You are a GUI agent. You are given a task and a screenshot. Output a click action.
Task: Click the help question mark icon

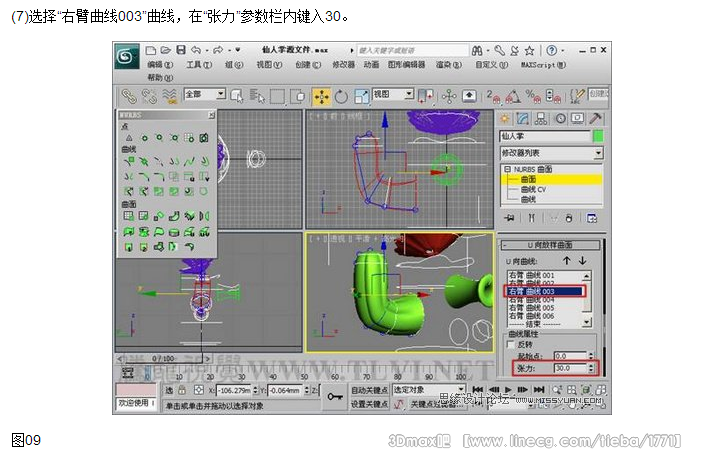(552, 51)
